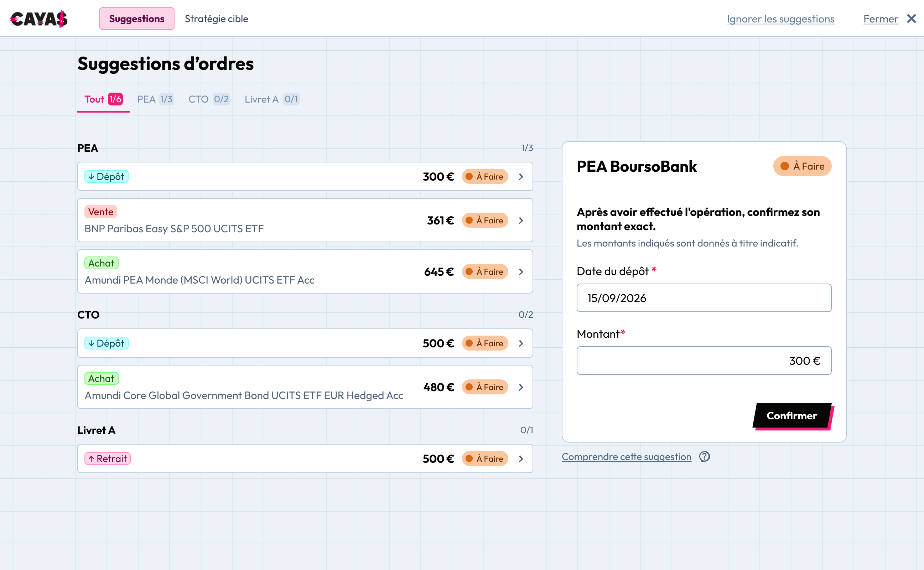Click the PEA BoursoBank title
Screen dimensions: 924x570
coord(637,166)
